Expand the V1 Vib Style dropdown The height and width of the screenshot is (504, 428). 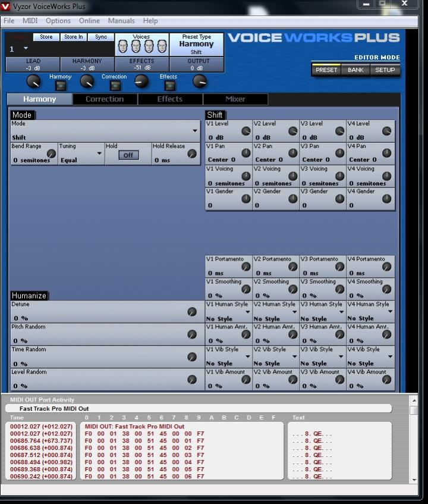pos(247,356)
